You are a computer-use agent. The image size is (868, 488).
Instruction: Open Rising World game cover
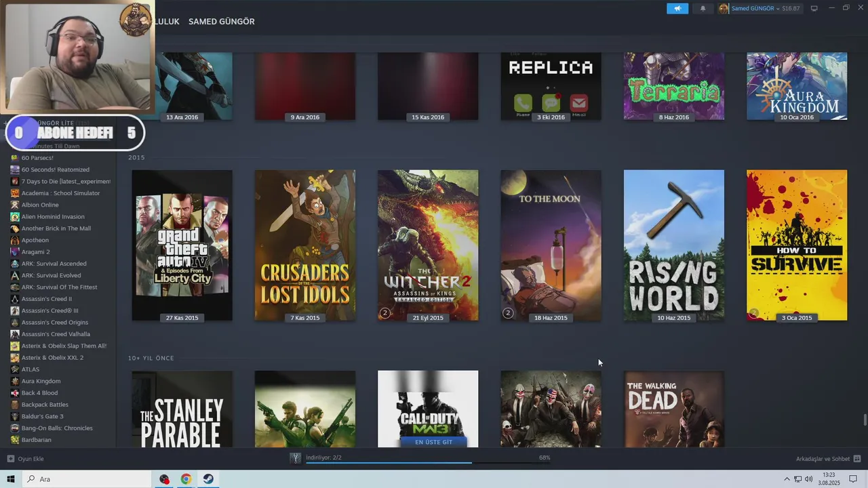point(673,245)
